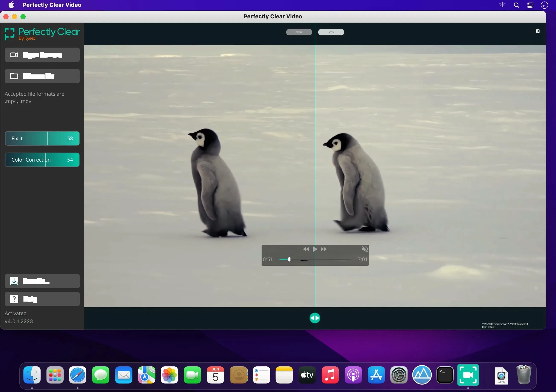Drag the before/after split-screen divider

pos(314,318)
